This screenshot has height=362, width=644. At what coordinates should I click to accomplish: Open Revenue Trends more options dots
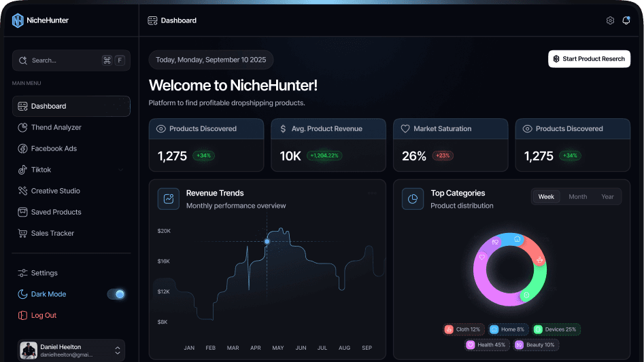[x=372, y=193]
